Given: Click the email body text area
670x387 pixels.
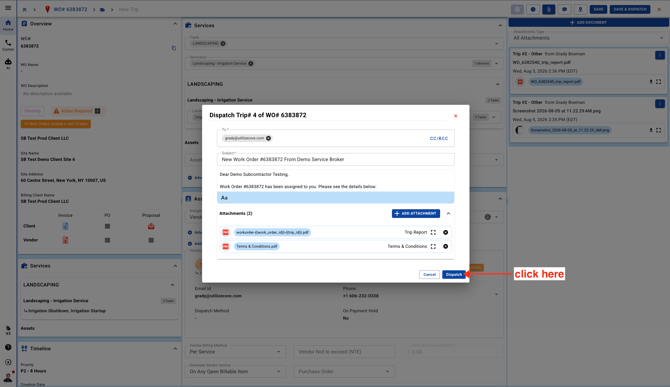Looking at the screenshot, I should [x=335, y=181].
